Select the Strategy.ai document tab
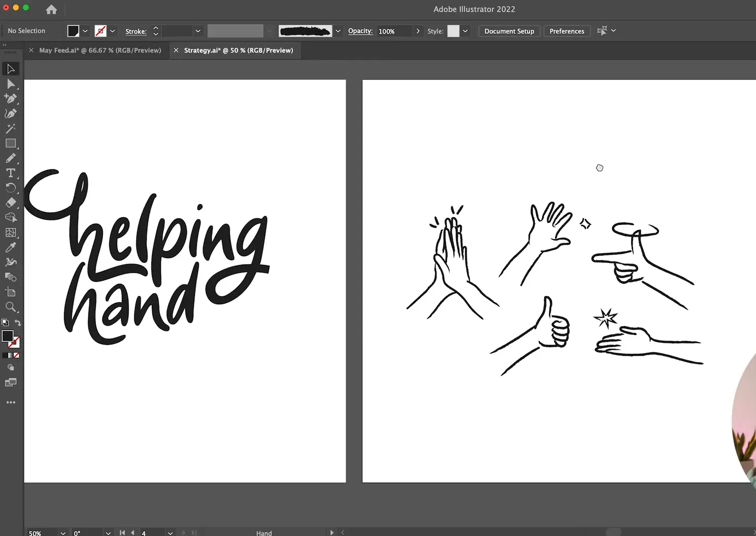The image size is (756, 536). pyautogui.click(x=237, y=50)
